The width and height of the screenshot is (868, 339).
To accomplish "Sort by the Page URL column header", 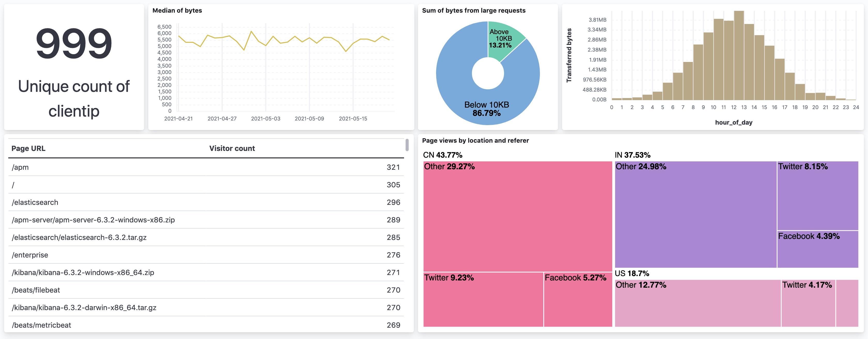I will tap(29, 148).
